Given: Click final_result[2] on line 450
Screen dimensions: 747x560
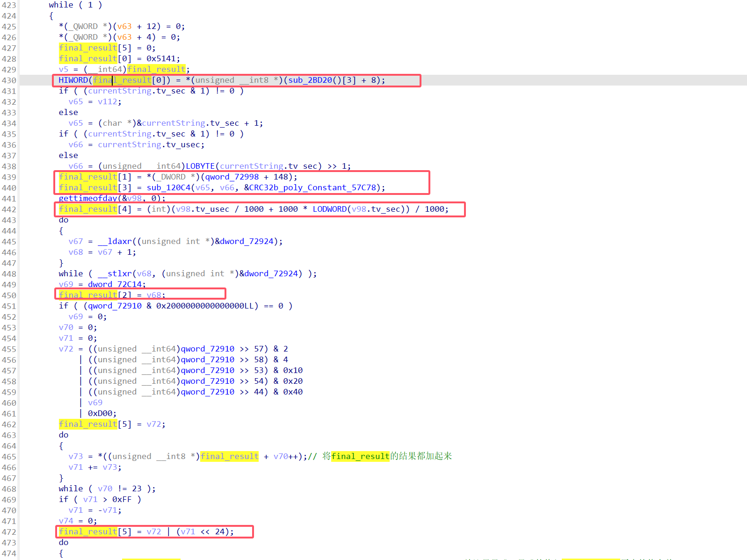Looking at the screenshot, I should tap(95, 295).
